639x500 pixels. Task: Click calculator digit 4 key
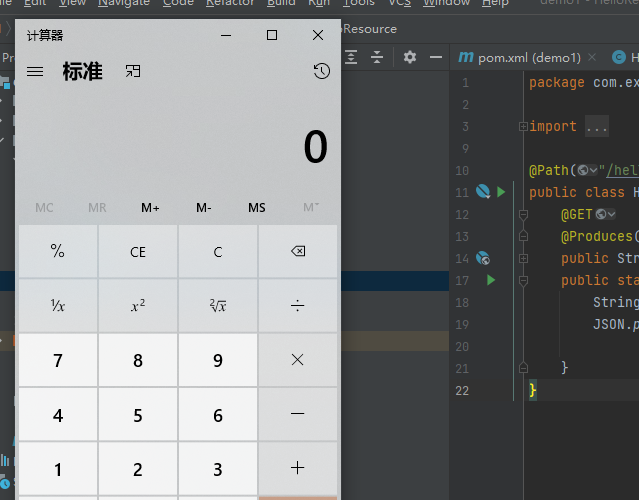[58, 414]
